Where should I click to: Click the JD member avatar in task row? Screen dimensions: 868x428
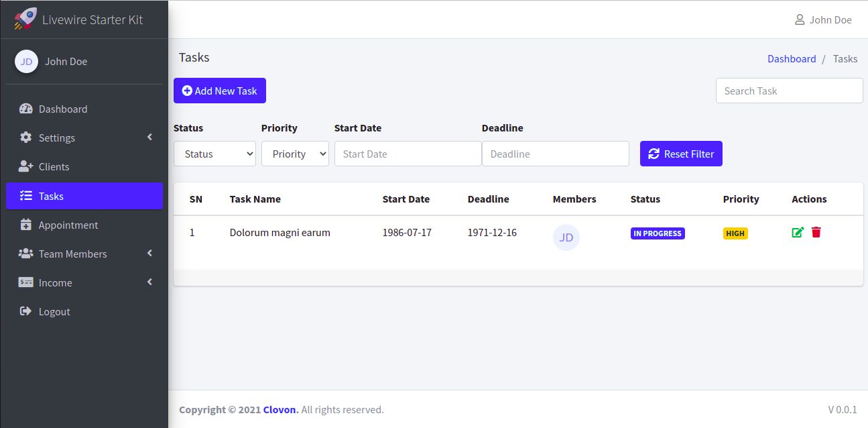(x=566, y=237)
